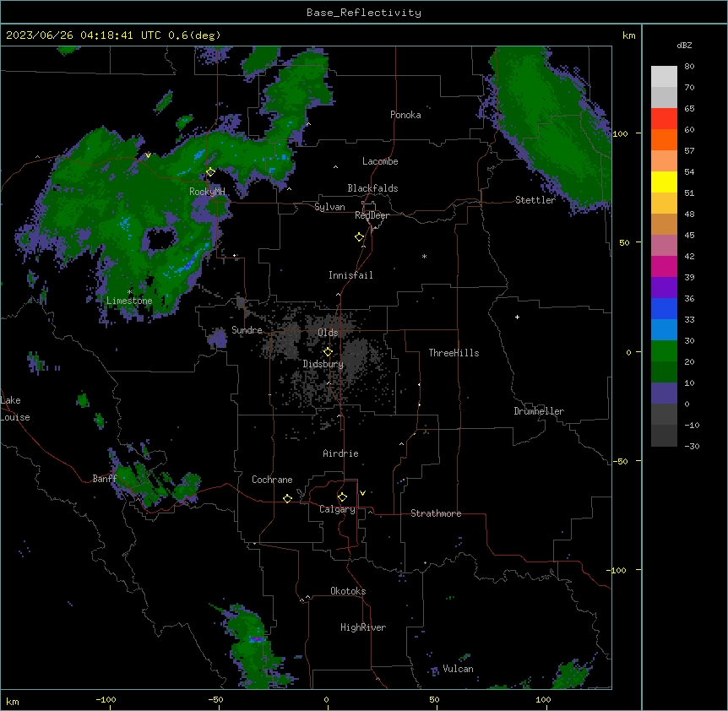This screenshot has width=728, height=711.
Task: Select the yellow diamond marker below Cochrane
Action: pos(287,498)
